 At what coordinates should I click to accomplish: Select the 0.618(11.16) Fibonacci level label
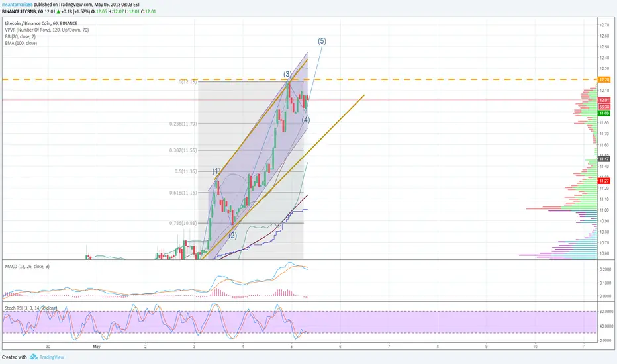(x=183, y=193)
